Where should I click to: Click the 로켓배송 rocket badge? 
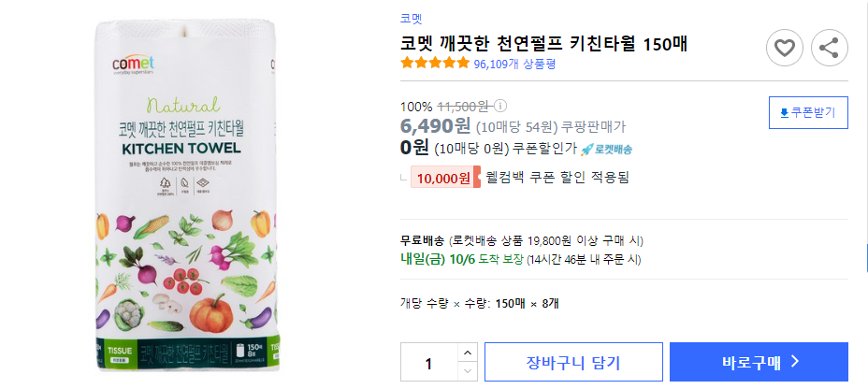point(606,149)
